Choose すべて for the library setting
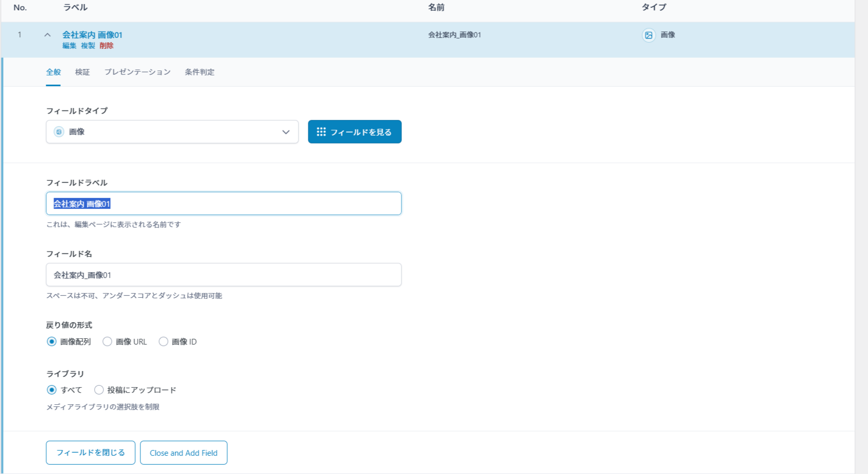The image size is (868, 474). click(x=51, y=390)
